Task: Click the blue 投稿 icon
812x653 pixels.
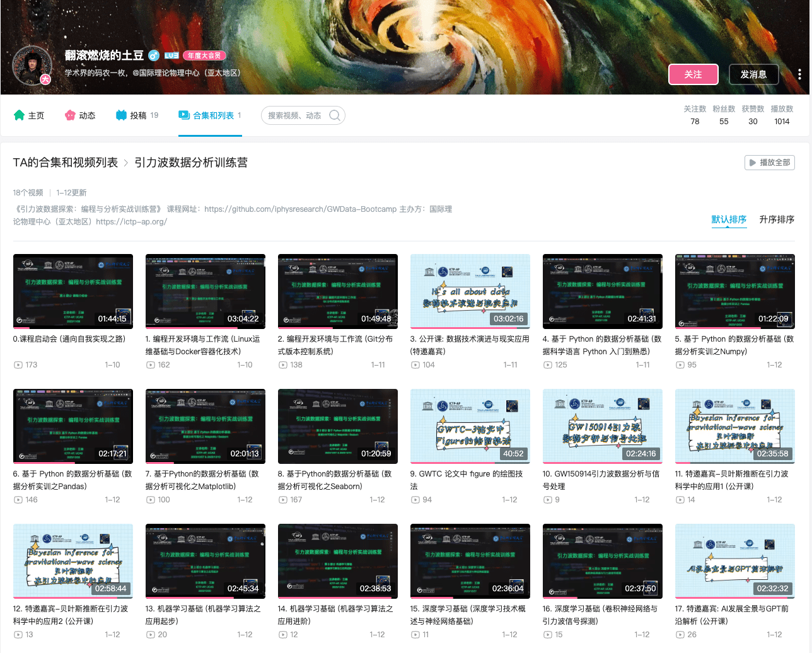Action: [x=121, y=115]
